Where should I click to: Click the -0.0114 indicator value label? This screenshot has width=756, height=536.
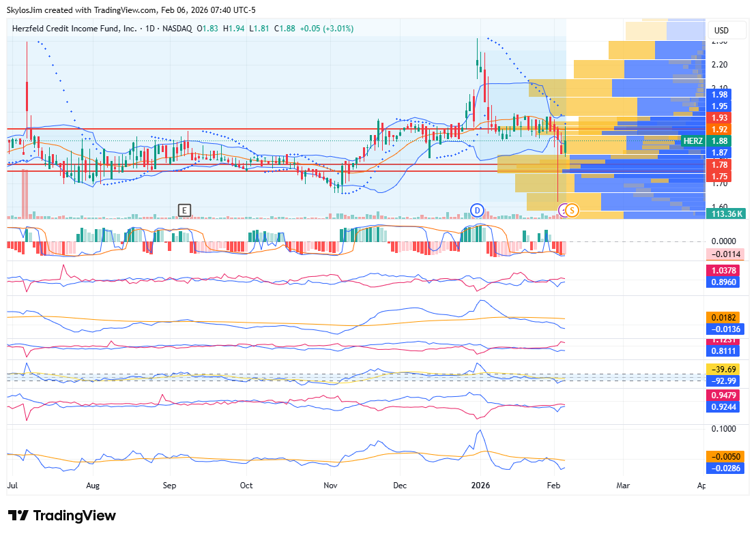(x=725, y=254)
